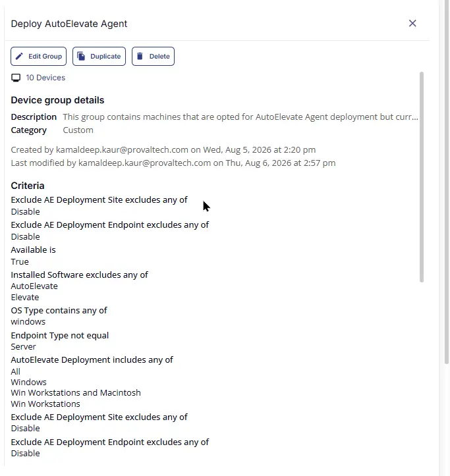
Task: Click the Category label
Action: click(29, 130)
